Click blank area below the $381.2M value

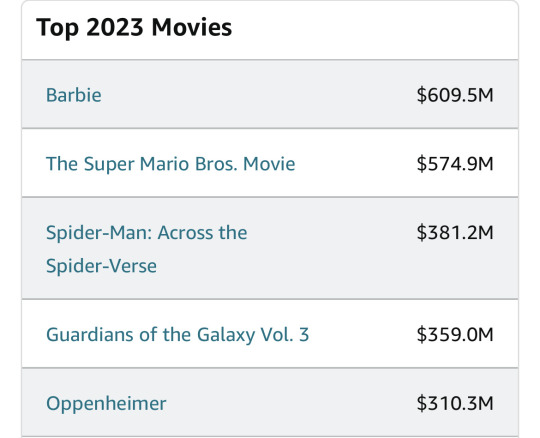tap(455, 270)
